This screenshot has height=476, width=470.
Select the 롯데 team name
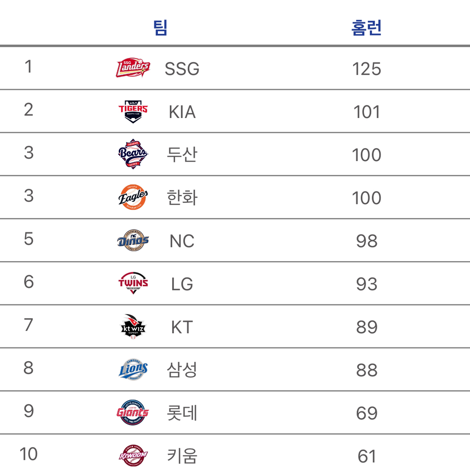pos(182,413)
